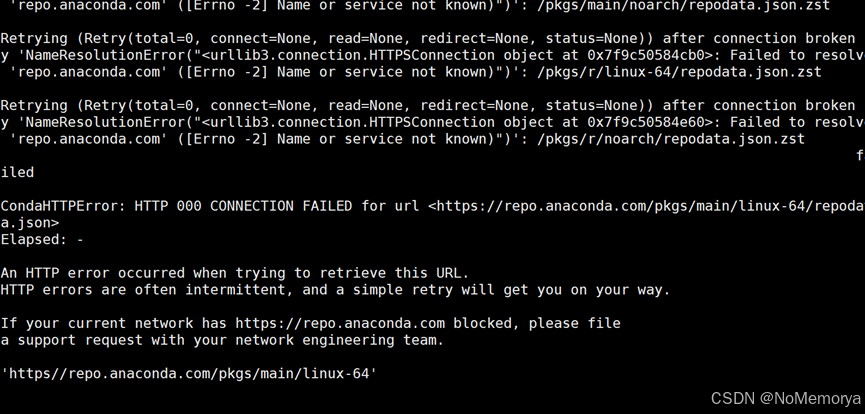Click 'HTTP errors are often intermittent' line
Image resolution: width=865 pixels, height=414 pixels.
pos(335,290)
